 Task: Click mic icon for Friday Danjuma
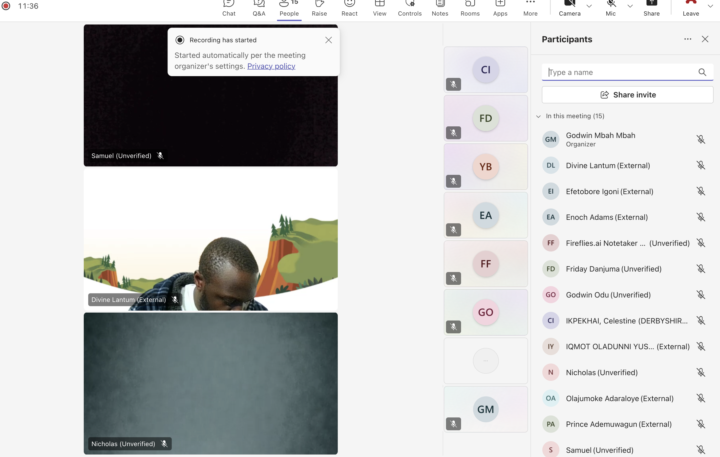click(701, 269)
